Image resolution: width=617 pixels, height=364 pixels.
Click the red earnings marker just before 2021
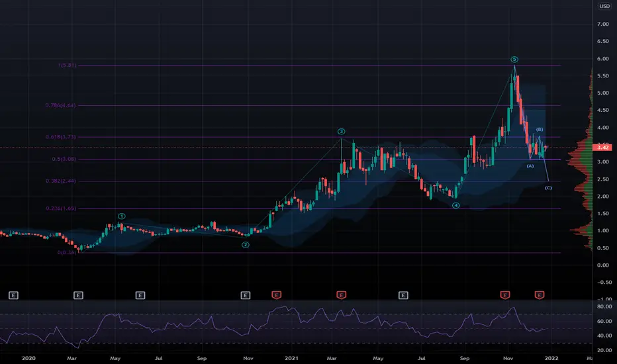click(277, 295)
